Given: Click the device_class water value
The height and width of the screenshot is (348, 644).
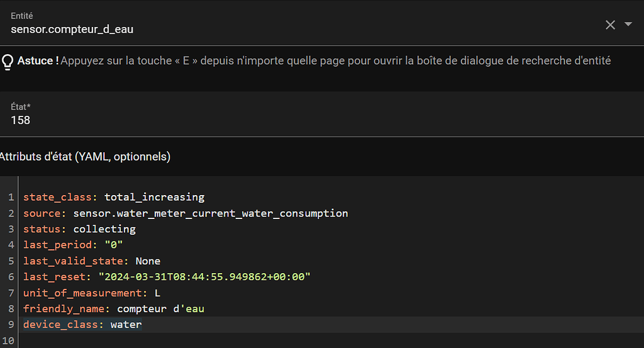Looking at the screenshot, I should 126,325.
